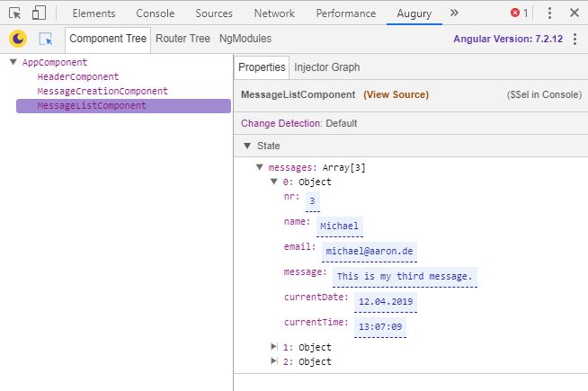588x391 pixels.
Task: Open the more tabs chevron
Action: pyautogui.click(x=454, y=13)
